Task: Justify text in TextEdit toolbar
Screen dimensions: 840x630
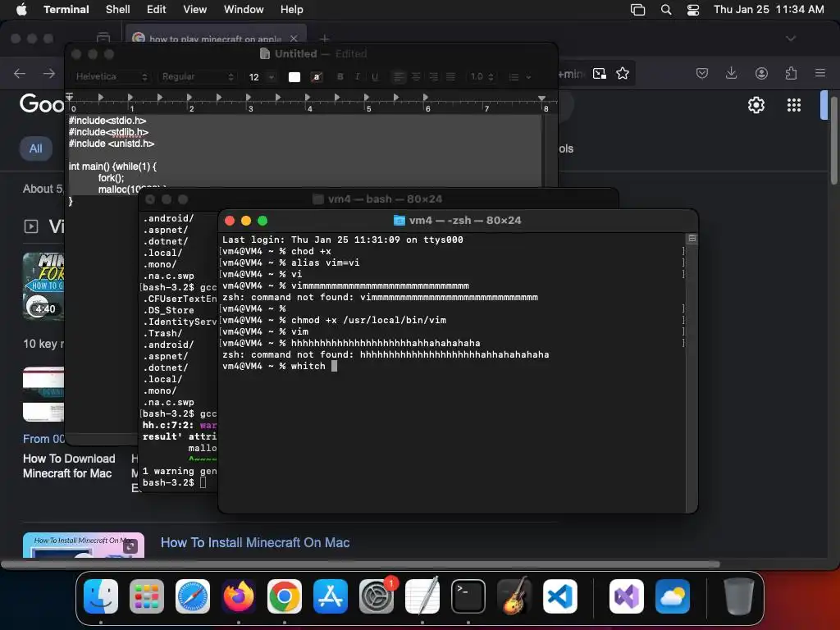Action: point(451,77)
